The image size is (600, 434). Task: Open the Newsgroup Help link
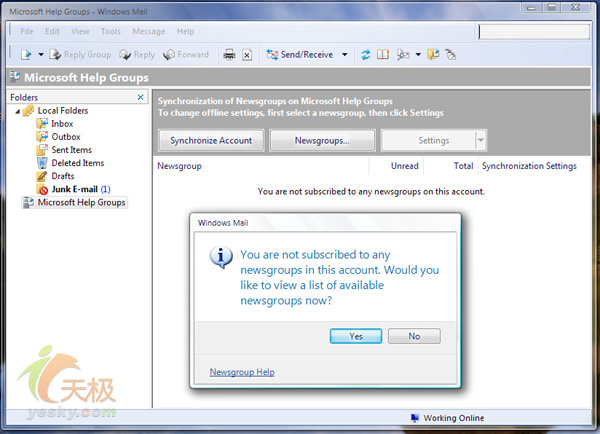[242, 372]
